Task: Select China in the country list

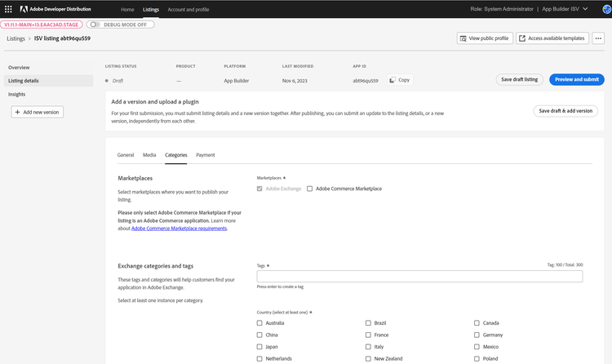Action: (259, 335)
